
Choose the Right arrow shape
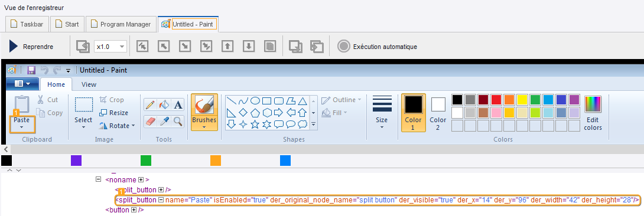point(279,112)
